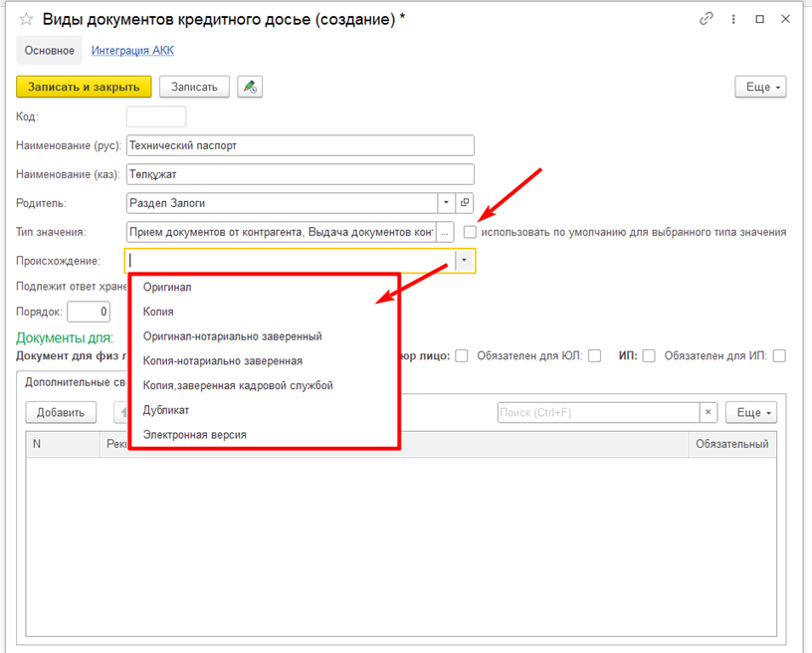Click the pencil edit icon in toolbar
The width and height of the screenshot is (812, 653).
tap(250, 87)
